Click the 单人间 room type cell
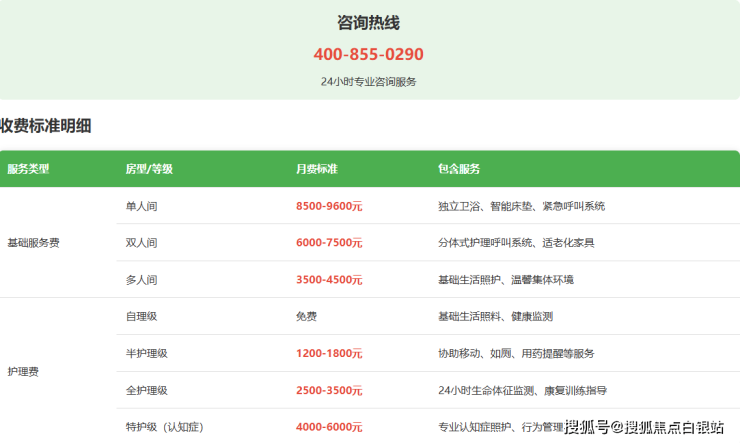Image resolution: width=740 pixels, height=443 pixels. (141, 206)
